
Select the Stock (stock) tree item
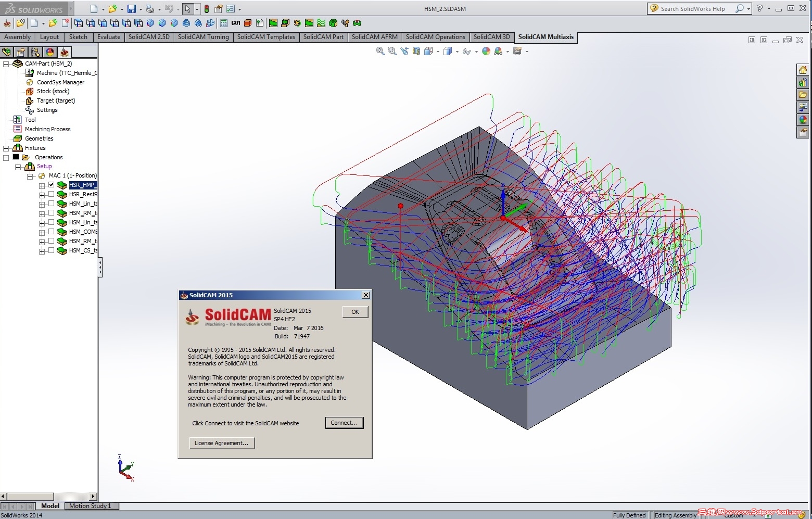coord(53,91)
